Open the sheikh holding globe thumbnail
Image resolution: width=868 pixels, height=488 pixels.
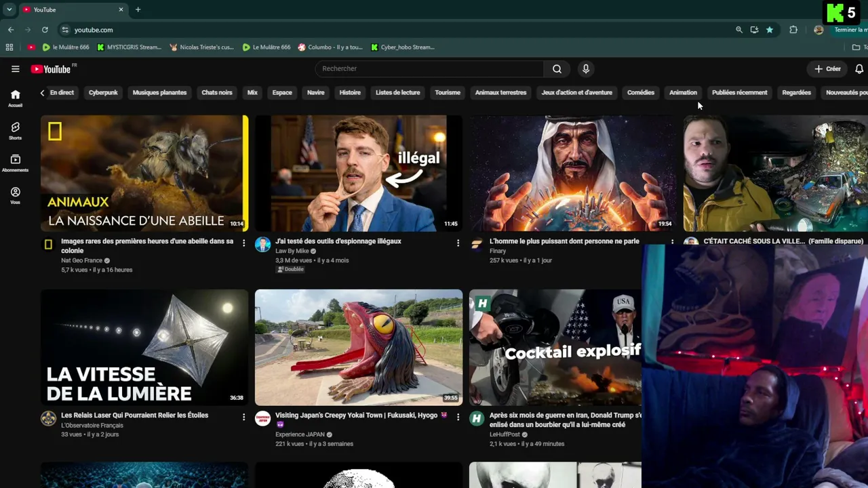pyautogui.click(x=573, y=174)
